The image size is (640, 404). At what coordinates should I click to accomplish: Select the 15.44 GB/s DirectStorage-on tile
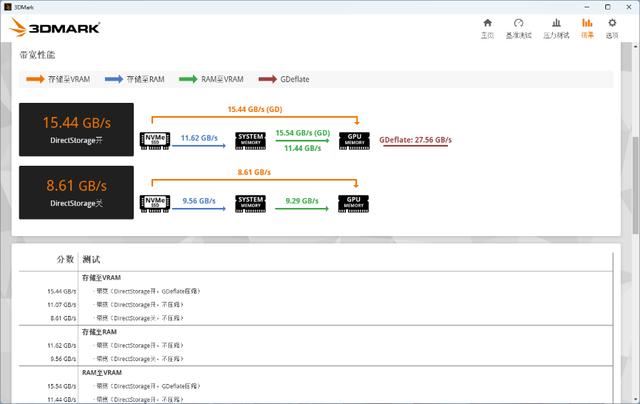tap(75, 130)
